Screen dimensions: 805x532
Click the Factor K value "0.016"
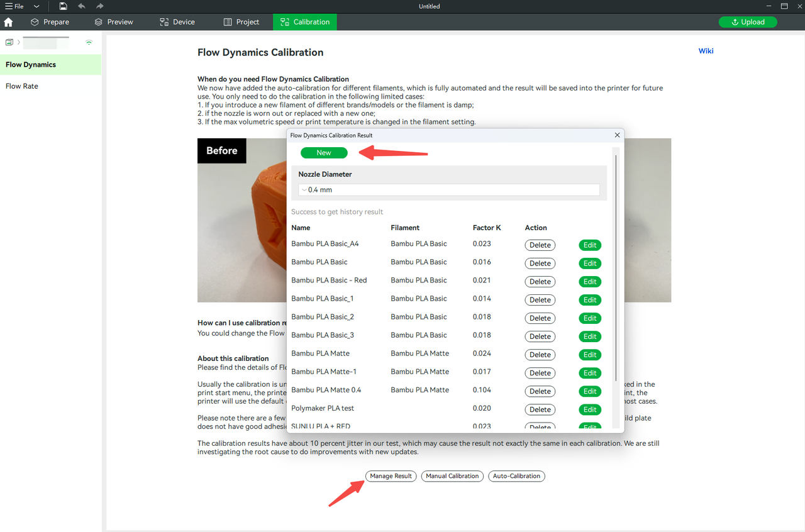tap(482, 262)
